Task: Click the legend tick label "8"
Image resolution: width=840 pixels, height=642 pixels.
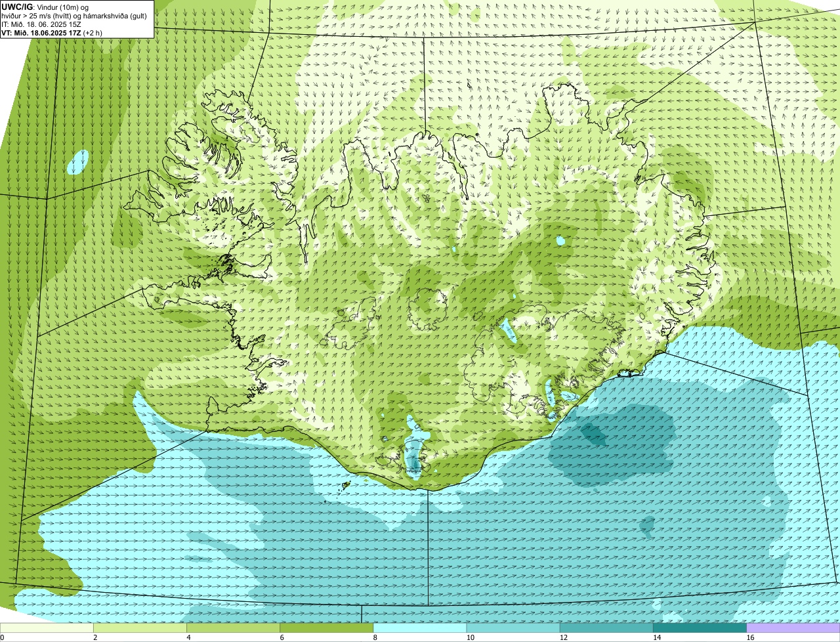Action: tap(375, 637)
